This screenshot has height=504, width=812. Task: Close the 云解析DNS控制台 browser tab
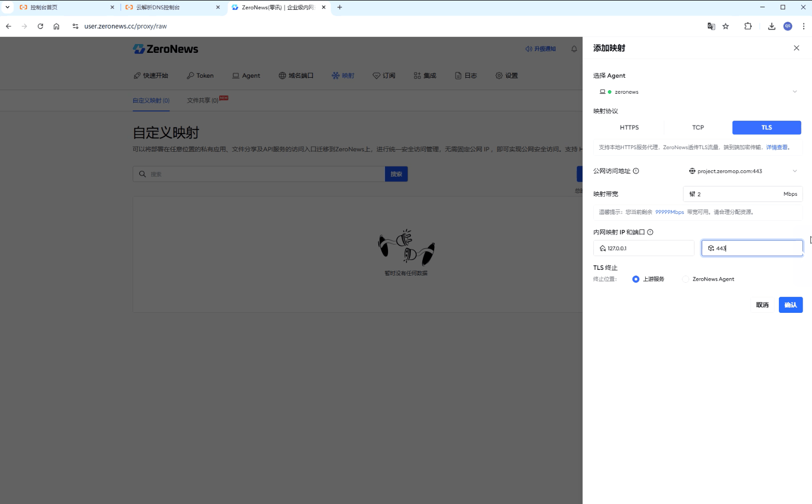(218, 7)
